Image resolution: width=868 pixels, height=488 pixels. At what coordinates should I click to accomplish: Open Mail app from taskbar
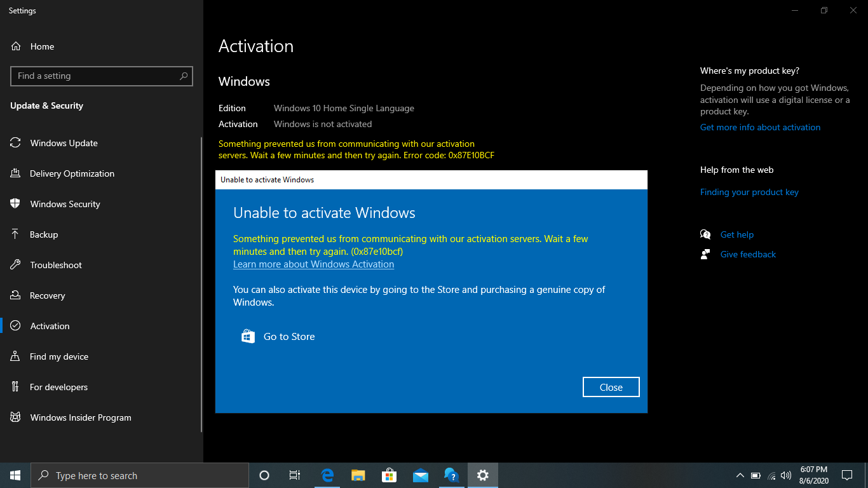420,475
